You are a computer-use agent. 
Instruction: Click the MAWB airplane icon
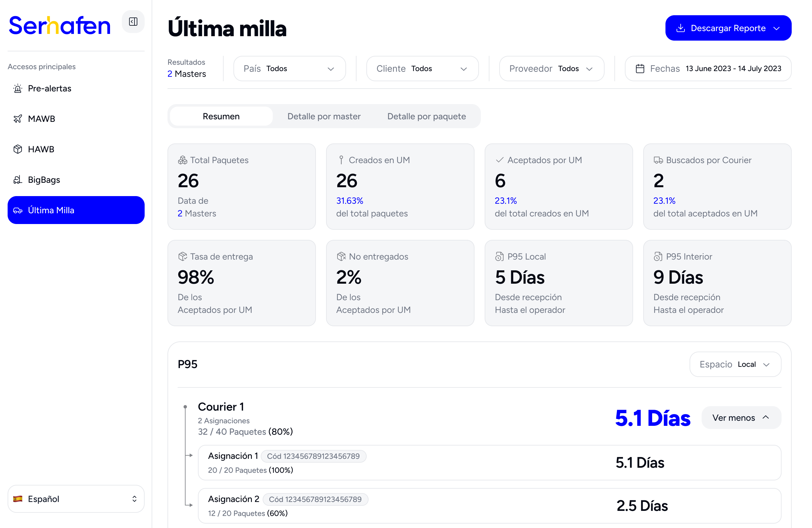pyautogui.click(x=18, y=119)
